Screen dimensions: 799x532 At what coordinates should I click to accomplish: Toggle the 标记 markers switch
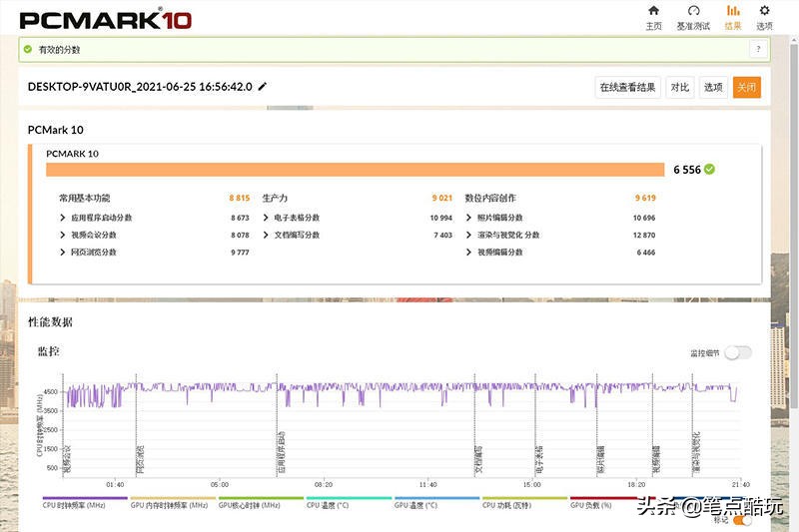click(x=742, y=520)
